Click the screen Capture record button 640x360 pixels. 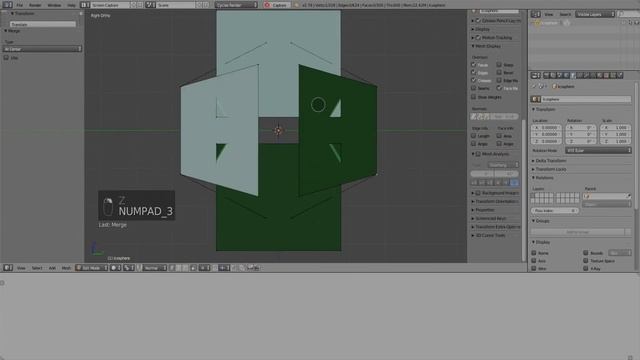[277, 5]
